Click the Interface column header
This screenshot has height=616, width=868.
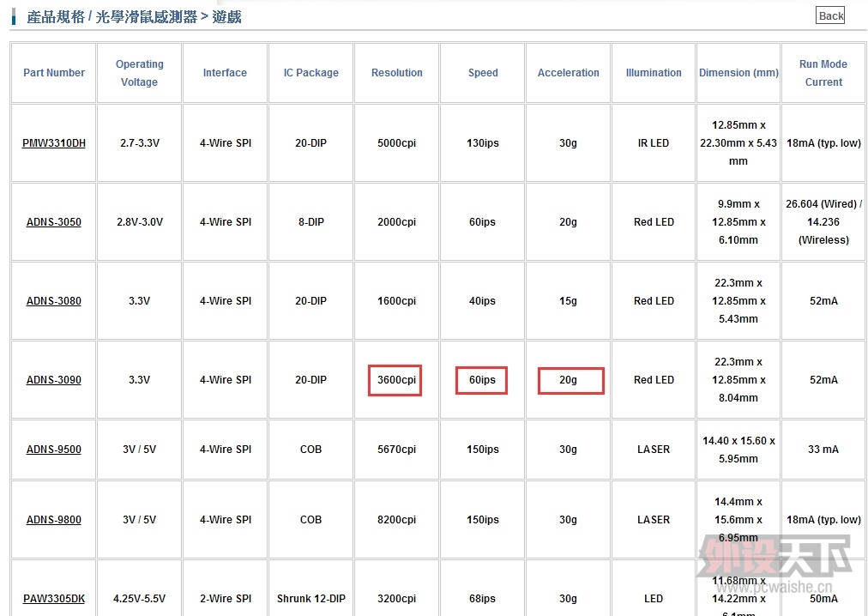tap(225, 73)
